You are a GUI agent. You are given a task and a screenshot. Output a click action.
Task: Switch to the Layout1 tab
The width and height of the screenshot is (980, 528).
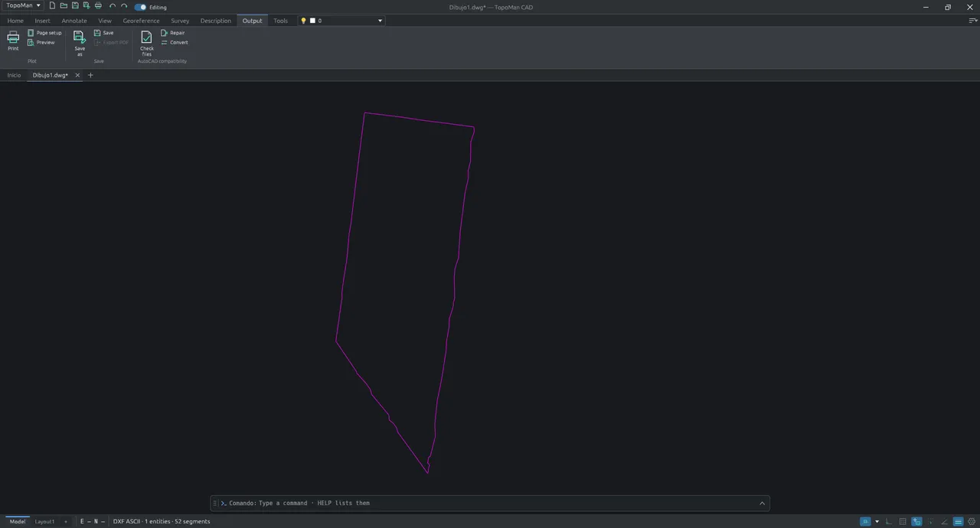click(x=44, y=521)
